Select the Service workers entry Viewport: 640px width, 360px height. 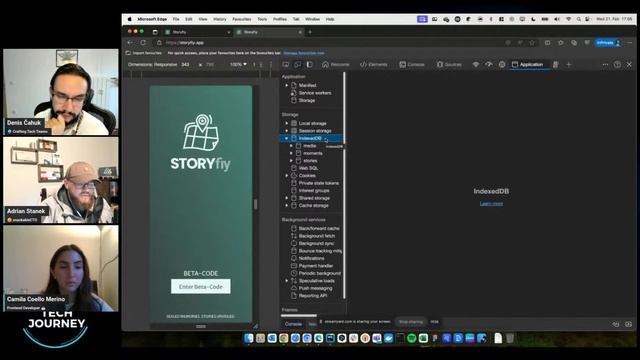click(x=315, y=93)
